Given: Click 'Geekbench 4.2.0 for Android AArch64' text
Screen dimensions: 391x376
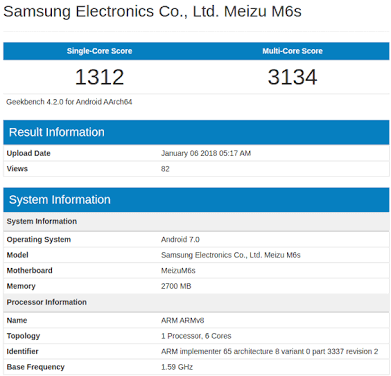Looking at the screenshot, I should click(69, 102).
